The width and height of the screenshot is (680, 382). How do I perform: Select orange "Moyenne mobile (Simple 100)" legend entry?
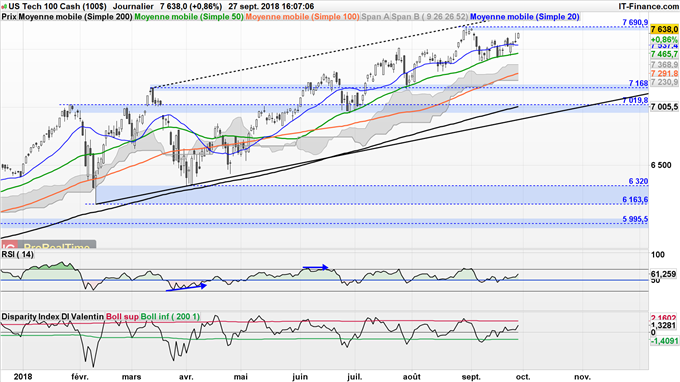[x=302, y=17]
